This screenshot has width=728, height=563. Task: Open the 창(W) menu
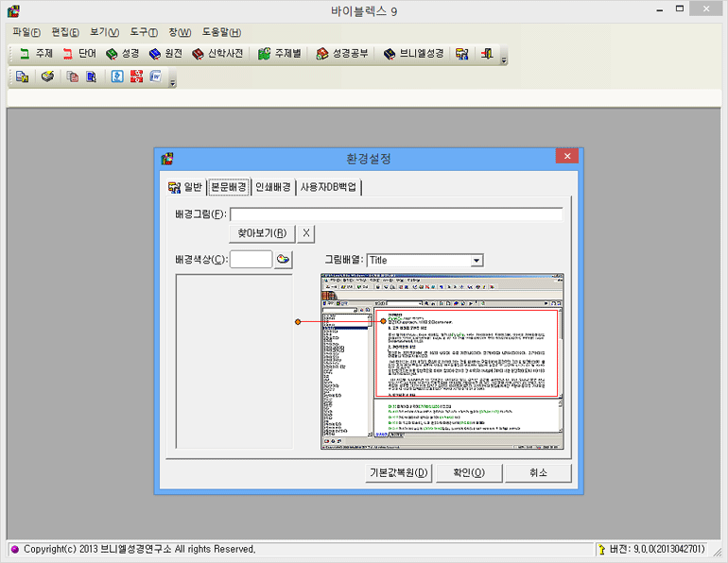180,32
